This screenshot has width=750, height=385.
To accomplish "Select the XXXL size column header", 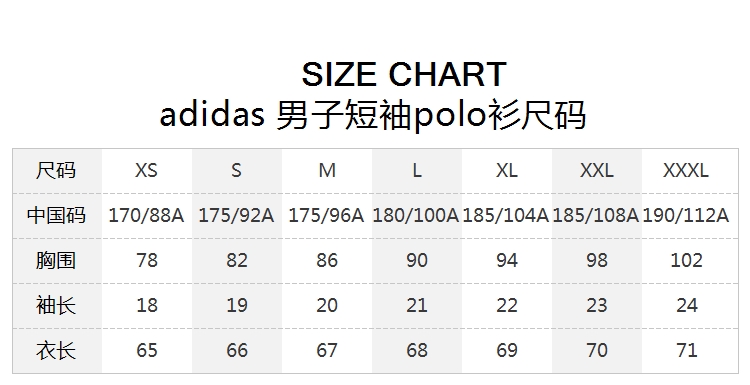I will point(686,171).
